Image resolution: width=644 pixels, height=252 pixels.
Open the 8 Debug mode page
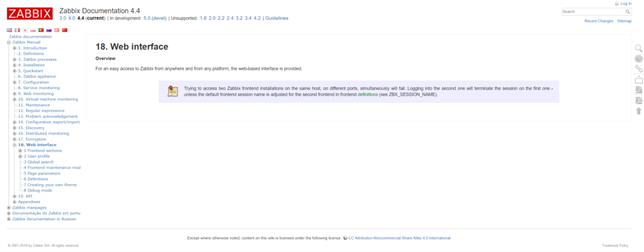38,190
